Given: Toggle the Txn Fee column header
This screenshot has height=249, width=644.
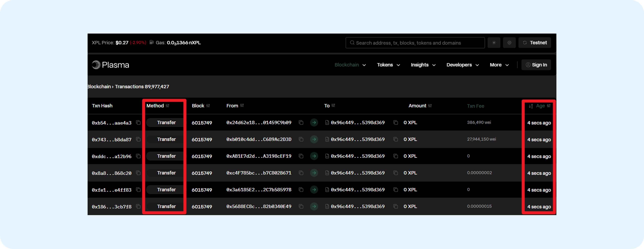Looking at the screenshot, I should pos(476,106).
